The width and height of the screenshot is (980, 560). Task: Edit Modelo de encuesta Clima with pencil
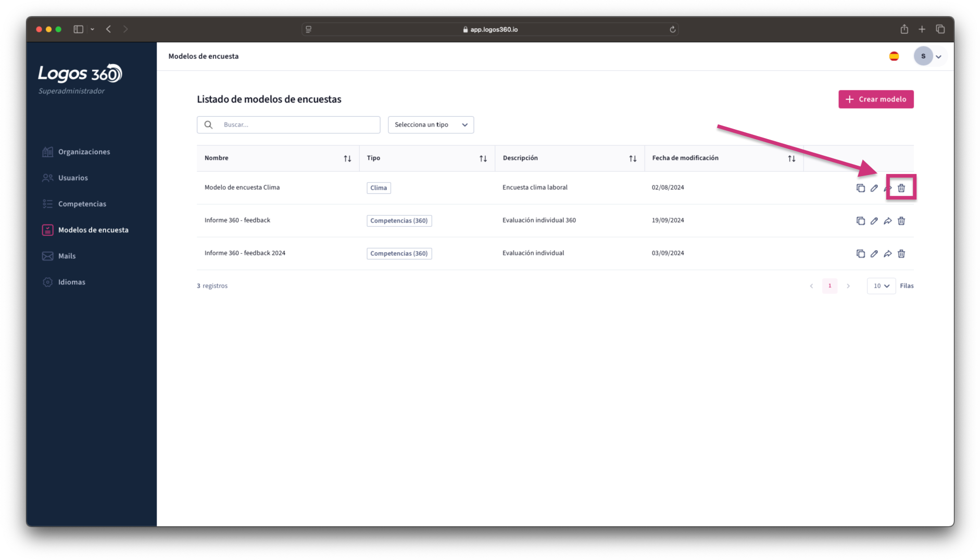pyautogui.click(x=874, y=188)
